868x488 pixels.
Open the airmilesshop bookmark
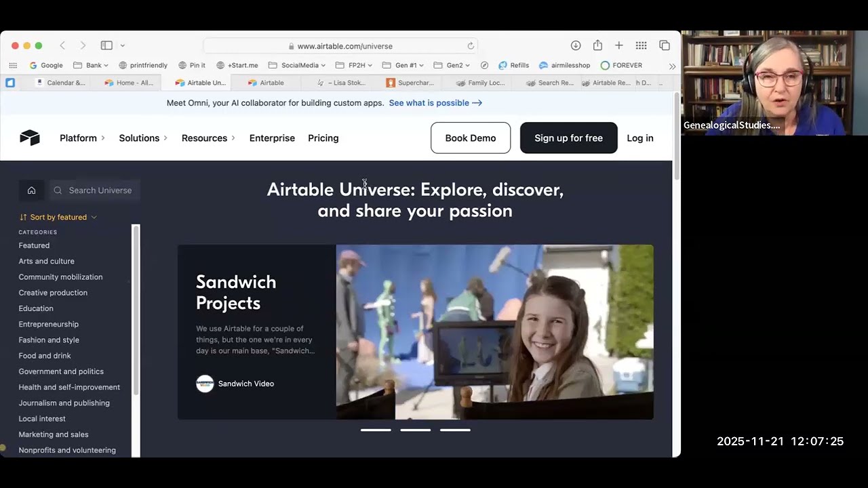click(x=564, y=65)
